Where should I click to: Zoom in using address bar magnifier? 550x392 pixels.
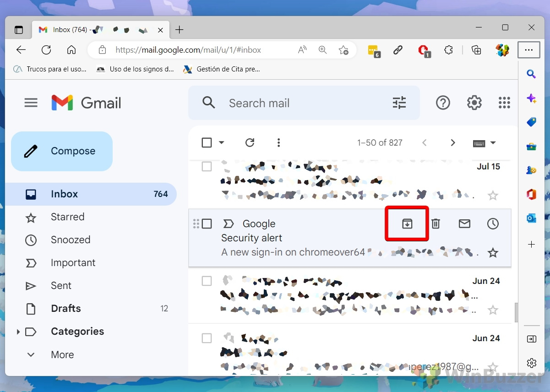pos(323,50)
